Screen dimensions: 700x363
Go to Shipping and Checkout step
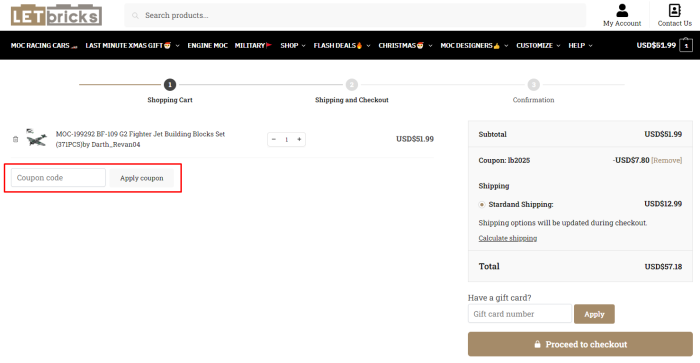click(x=351, y=100)
